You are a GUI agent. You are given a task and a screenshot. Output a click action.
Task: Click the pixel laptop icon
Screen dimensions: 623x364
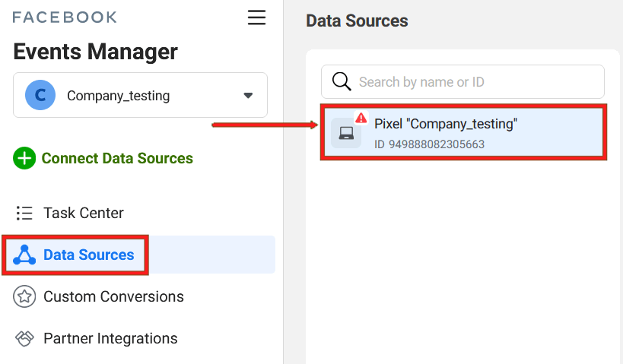[x=346, y=133]
